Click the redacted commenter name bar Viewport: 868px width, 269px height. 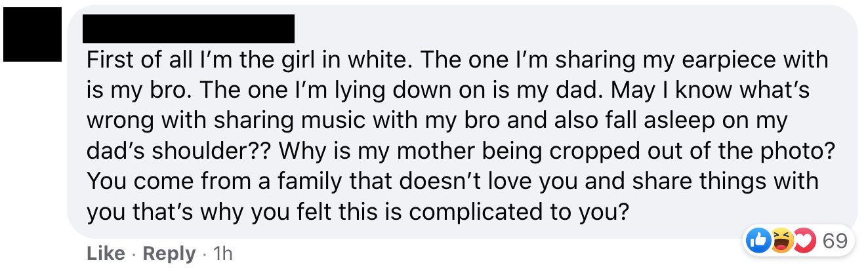point(189,29)
